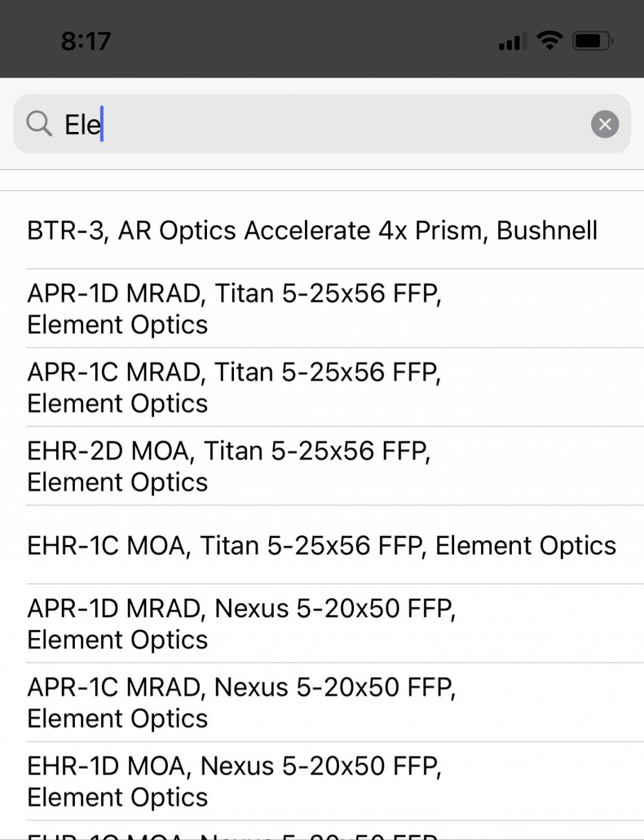Click on the typed text 'Ele'
The image size is (644, 840).
(83, 124)
